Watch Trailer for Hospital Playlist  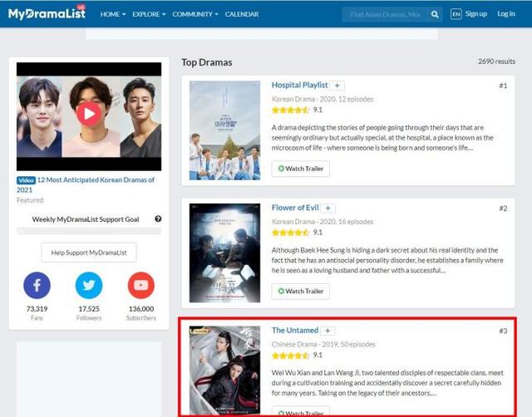301,169
